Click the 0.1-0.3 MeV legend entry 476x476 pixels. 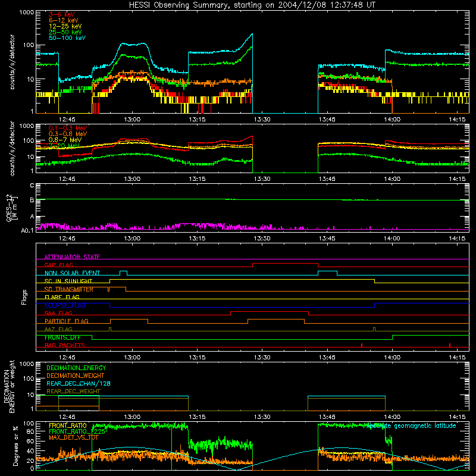tap(68, 128)
